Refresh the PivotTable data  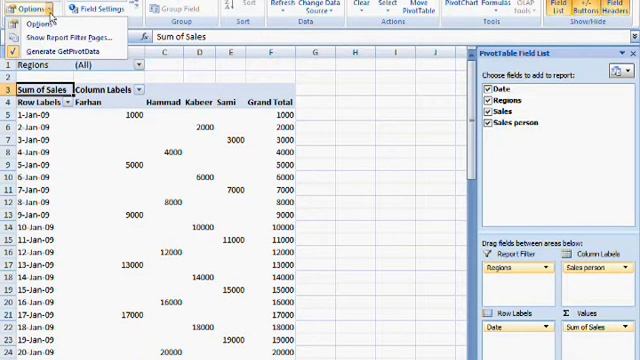(x=282, y=6)
